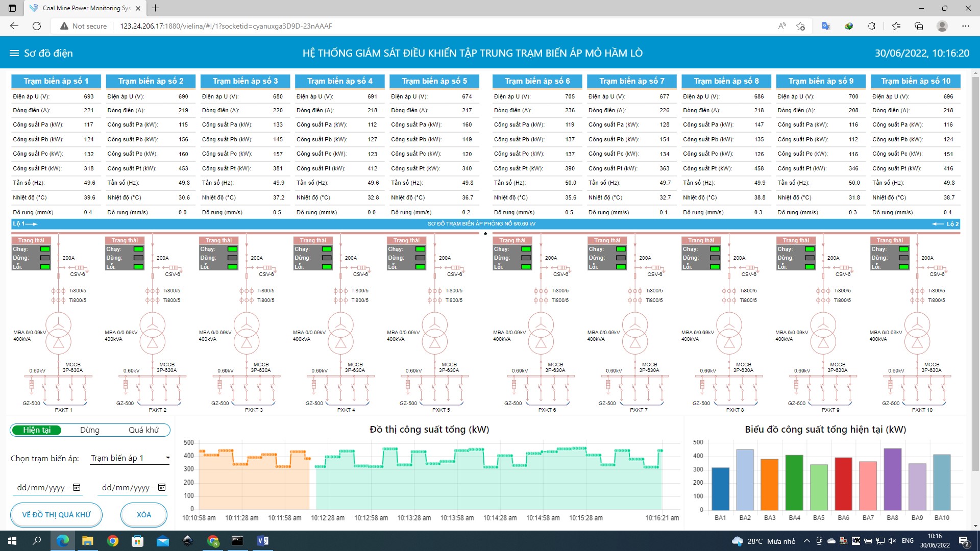Open the start date calendar picker icon
The height and width of the screenshot is (551, 980).
(x=77, y=487)
